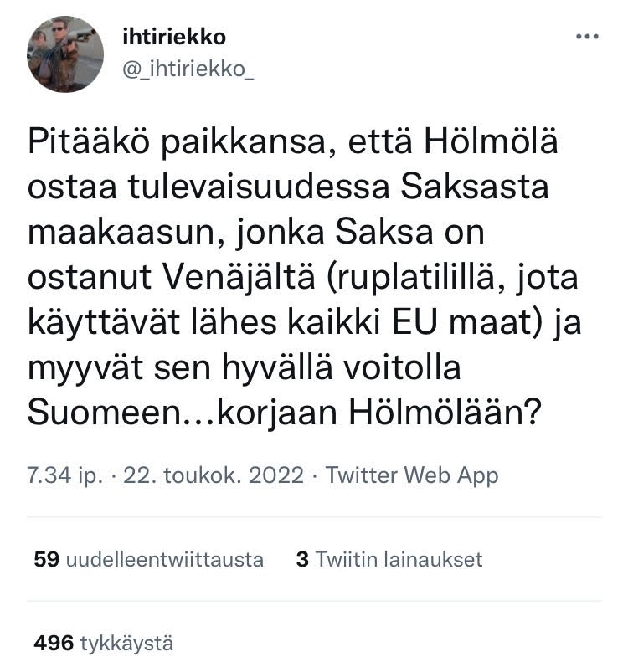Click the ihtiriekko profile avatar

click(65, 54)
